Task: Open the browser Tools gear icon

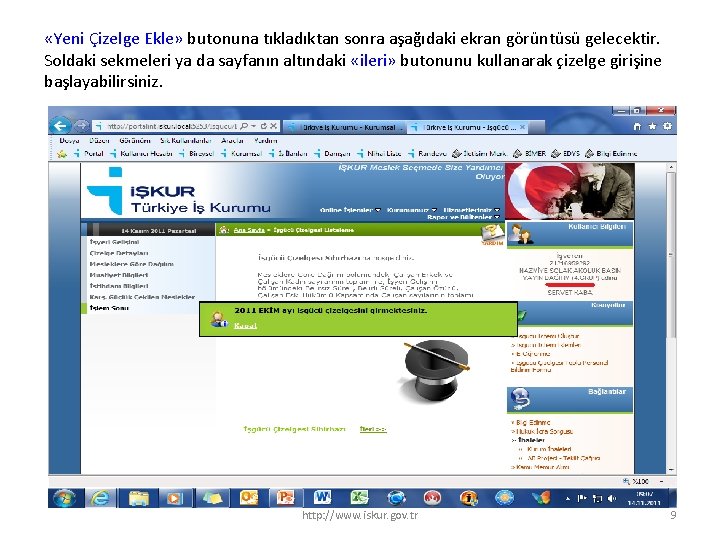Action: coord(667,126)
